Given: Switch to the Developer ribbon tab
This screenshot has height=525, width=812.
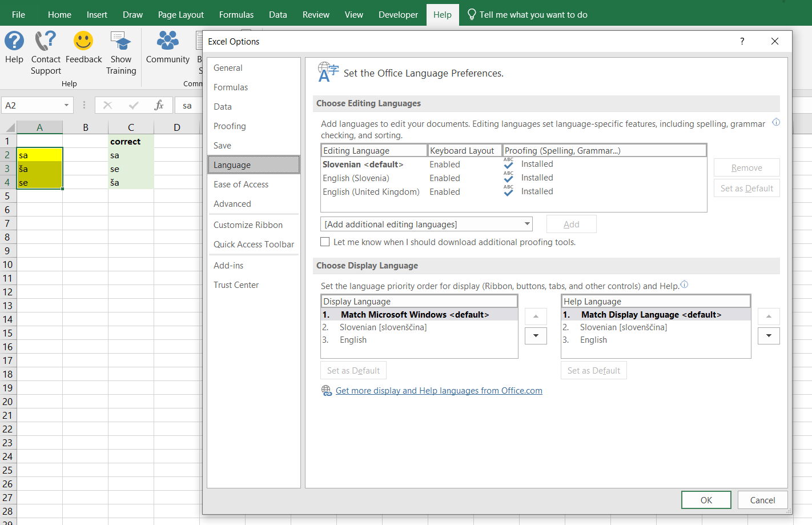Looking at the screenshot, I should pos(398,14).
